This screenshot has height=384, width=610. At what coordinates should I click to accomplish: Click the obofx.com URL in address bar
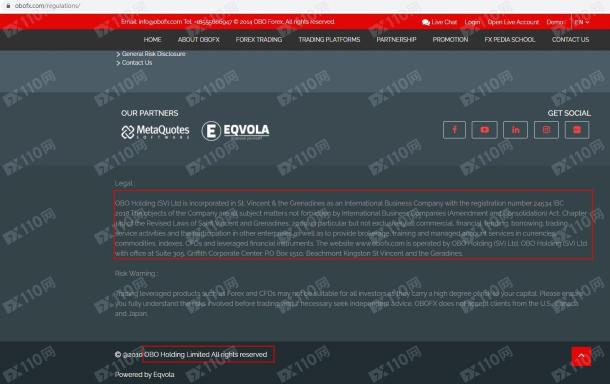coord(47,6)
